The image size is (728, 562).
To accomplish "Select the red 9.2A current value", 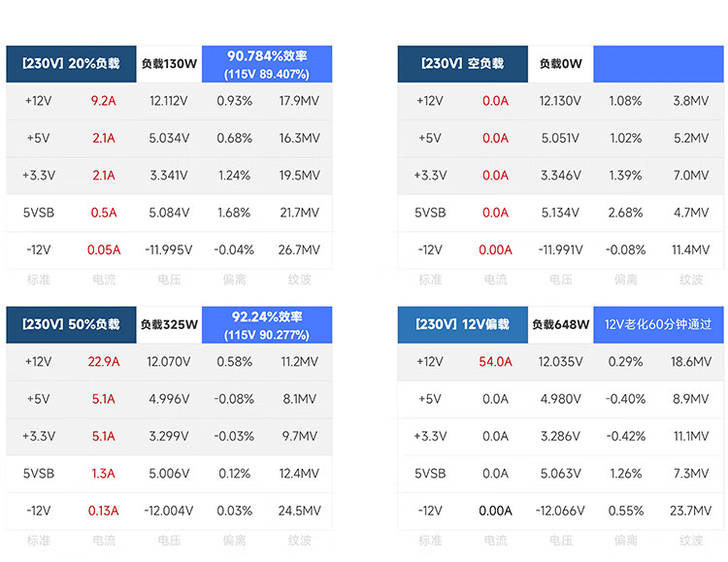I will click(103, 101).
